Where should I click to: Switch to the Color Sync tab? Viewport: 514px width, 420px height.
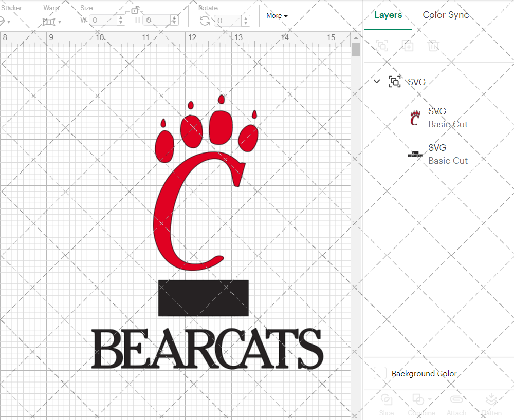click(446, 15)
